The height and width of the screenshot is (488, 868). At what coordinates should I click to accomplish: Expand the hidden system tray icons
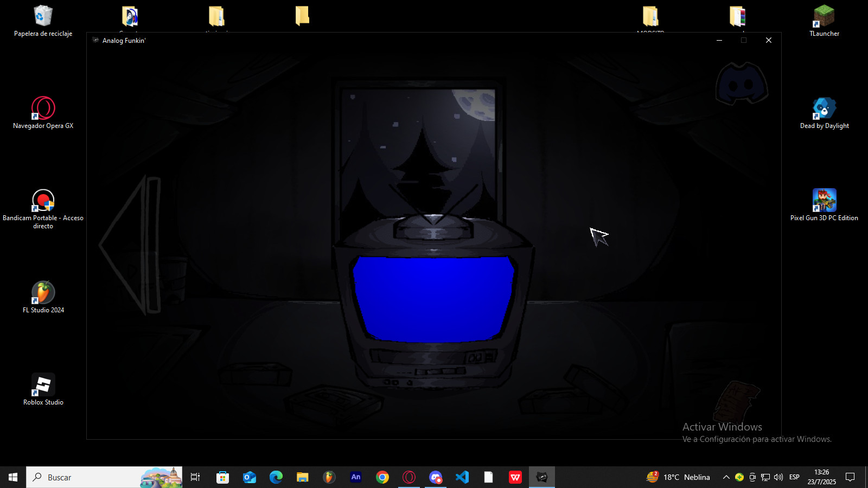[x=726, y=477]
